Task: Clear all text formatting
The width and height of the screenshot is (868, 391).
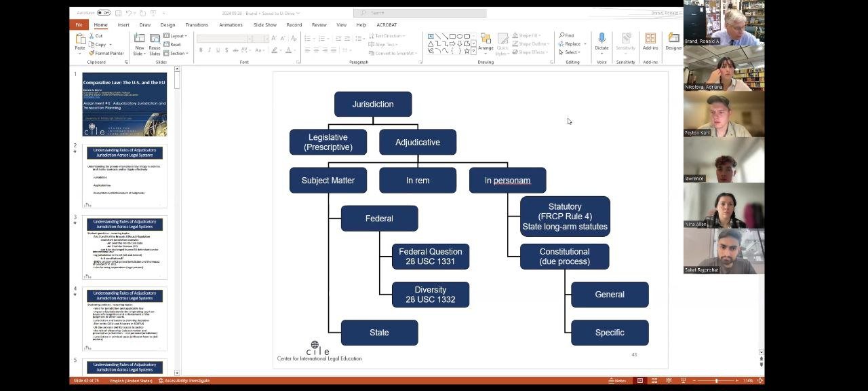Action: pos(292,39)
